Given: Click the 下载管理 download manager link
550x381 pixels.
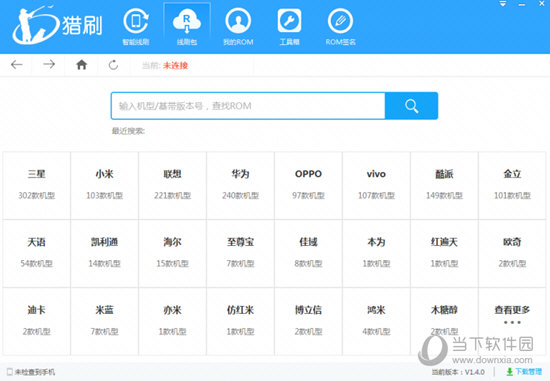Looking at the screenshot, I should click(x=524, y=372).
